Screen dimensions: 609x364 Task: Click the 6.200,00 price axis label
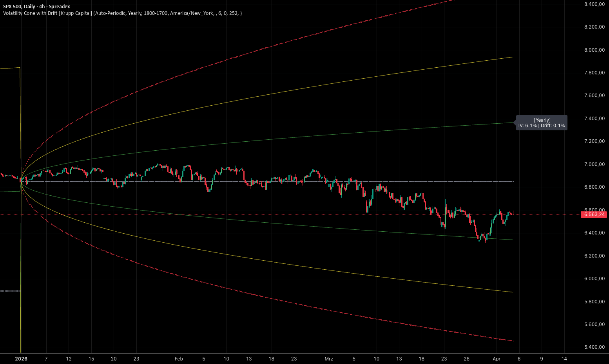(x=594, y=256)
